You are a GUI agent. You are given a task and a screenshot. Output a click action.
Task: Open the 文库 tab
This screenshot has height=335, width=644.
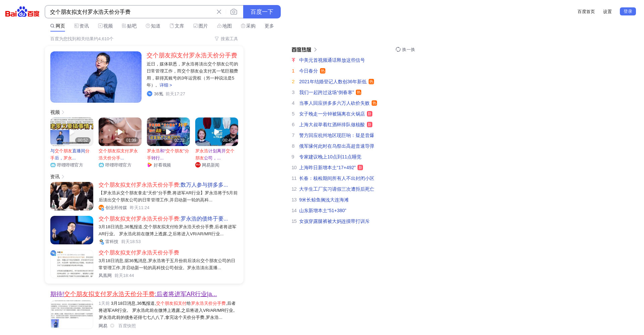177,26
